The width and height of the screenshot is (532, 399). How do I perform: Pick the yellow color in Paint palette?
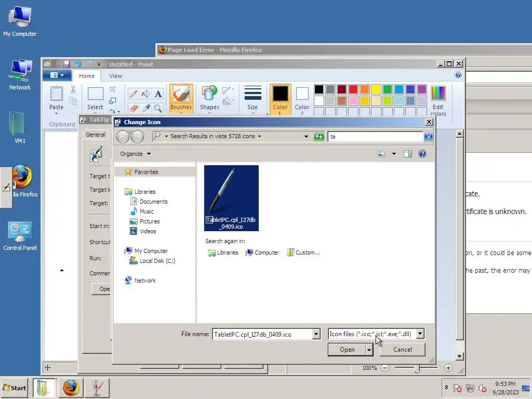pos(376,89)
